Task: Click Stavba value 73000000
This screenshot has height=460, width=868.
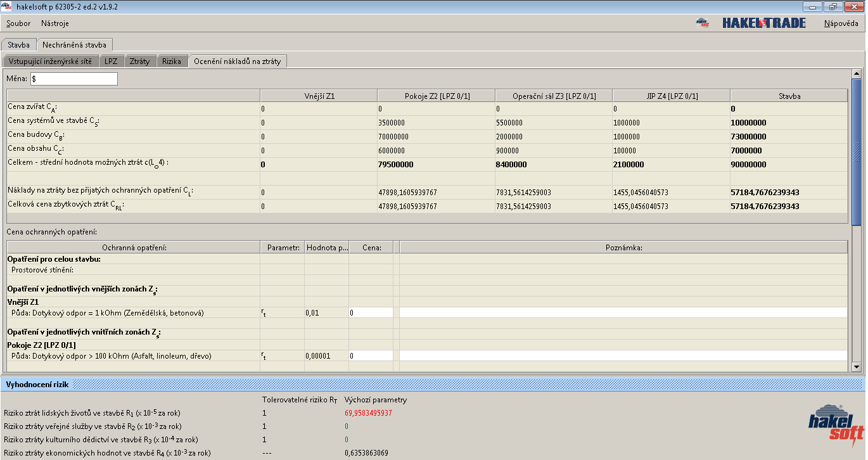Action: point(749,137)
